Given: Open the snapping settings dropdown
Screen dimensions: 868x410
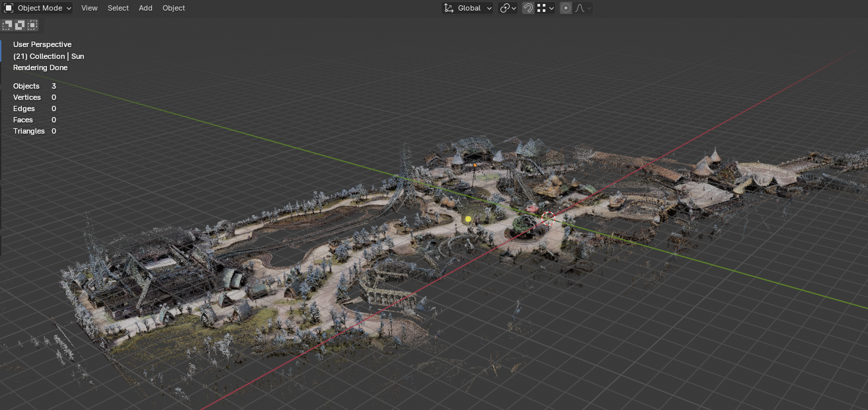Looking at the screenshot, I should point(545,8).
